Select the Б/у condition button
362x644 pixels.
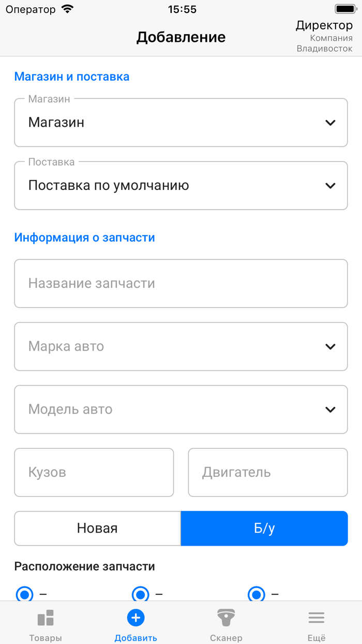pos(264,528)
